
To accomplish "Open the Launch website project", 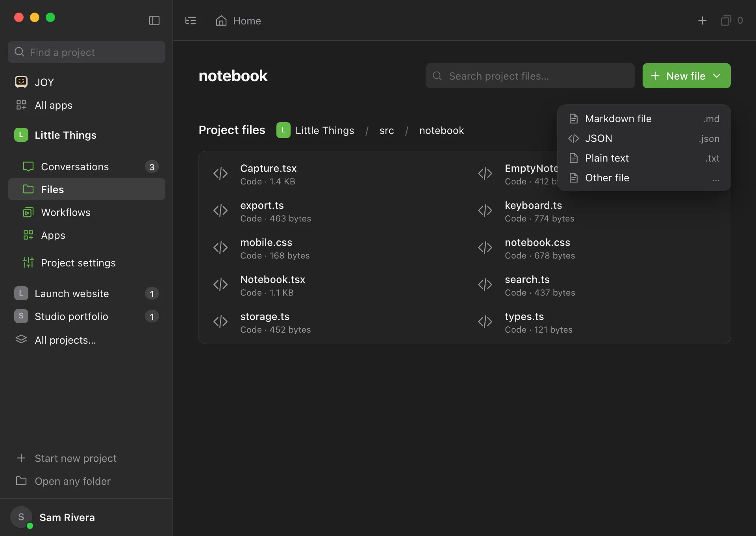I will (87, 293).
